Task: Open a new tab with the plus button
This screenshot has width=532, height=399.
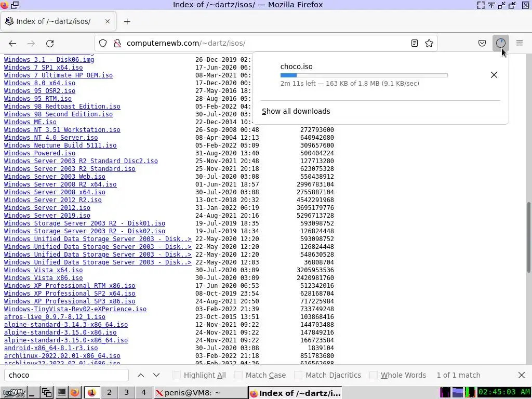Action: click(127, 21)
